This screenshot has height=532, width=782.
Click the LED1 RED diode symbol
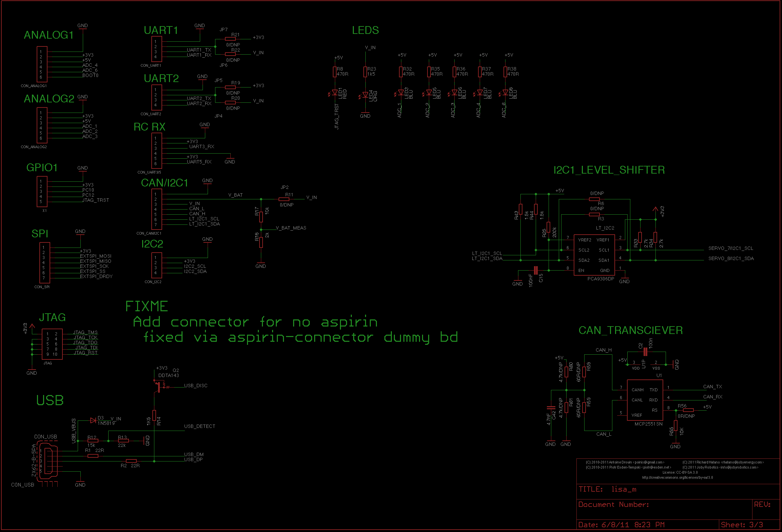click(334, 93)
